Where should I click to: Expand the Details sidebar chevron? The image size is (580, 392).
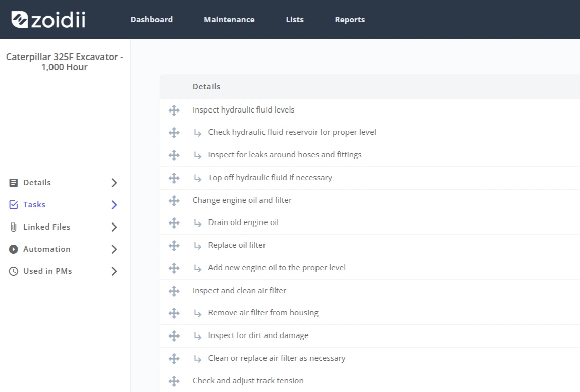(114, 183)
